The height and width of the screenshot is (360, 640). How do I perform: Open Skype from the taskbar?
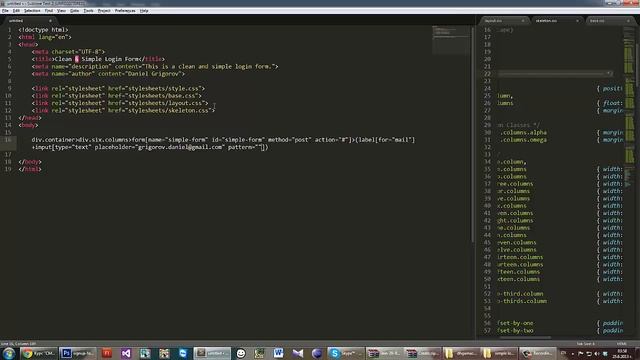(x=346, y=353)
